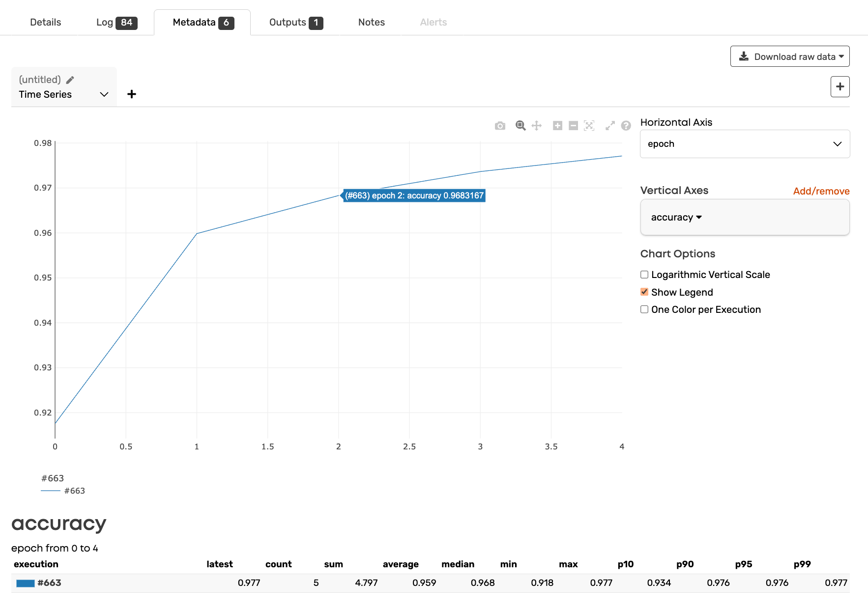Image resolution: width=868 pixels, height=610 pixels.
Task: Activate the pan tool in the chart toolbar
Action: point(537,126)
